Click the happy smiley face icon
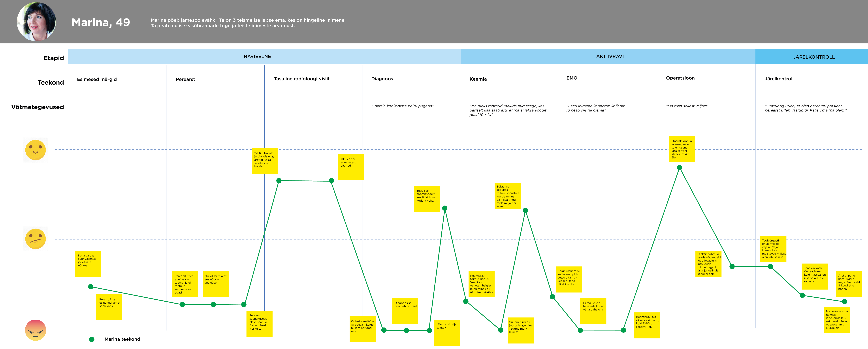Viewport: 868px width, 349px height. 36,150
